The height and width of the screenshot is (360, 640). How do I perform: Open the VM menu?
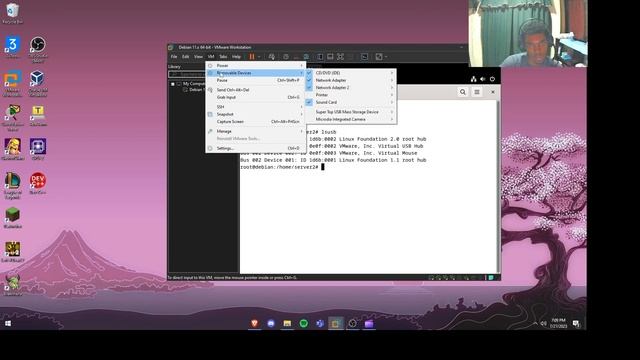coord(211,57)
